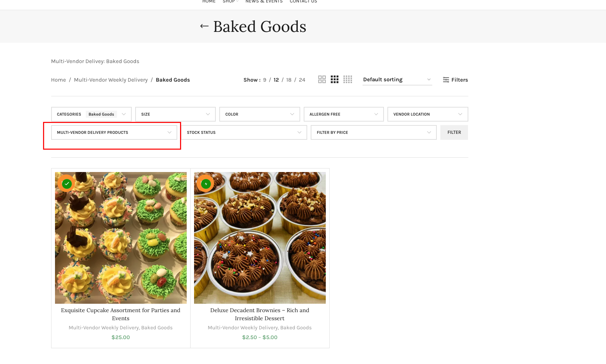Switch to four-column grid view icon
This screenshot has height=364, width=606.
coord(347,80)
